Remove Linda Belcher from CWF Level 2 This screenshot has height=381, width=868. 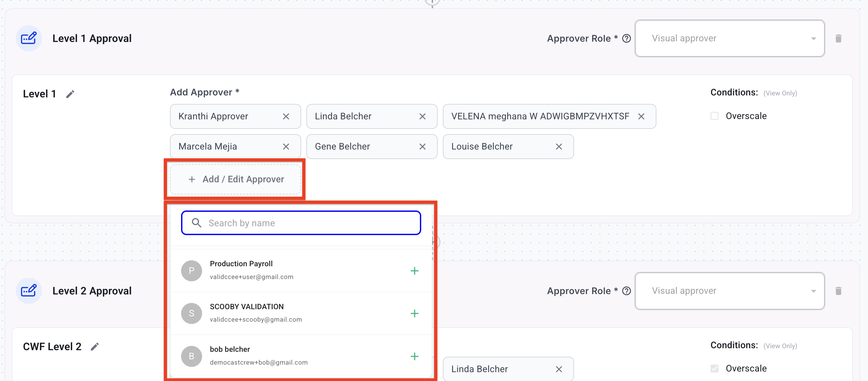pyautogui.click(x=559, y=369)
